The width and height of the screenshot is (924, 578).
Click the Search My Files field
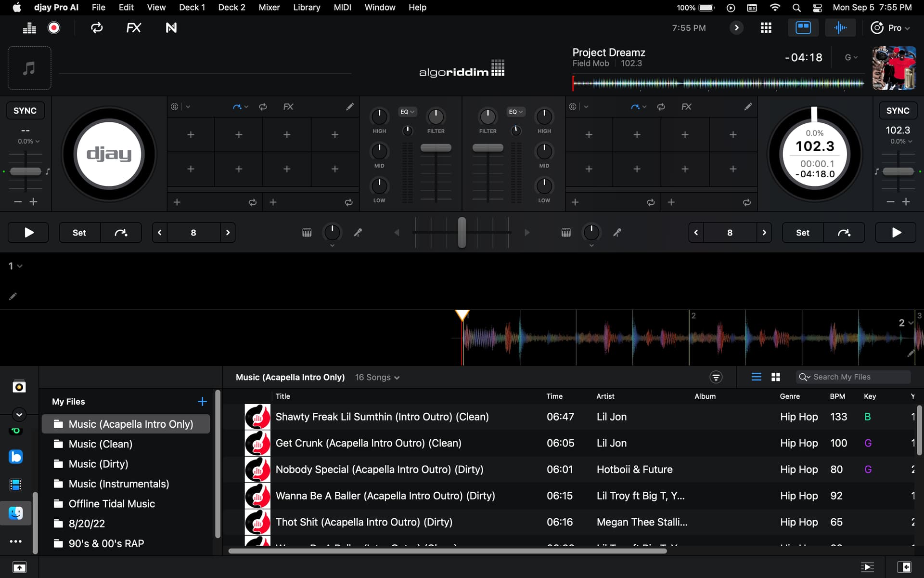(x=853, y=377)
